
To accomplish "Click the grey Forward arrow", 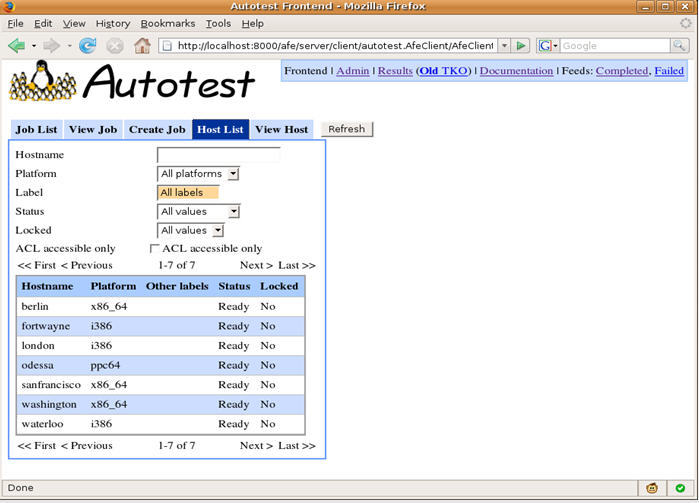I will point(51,45).
